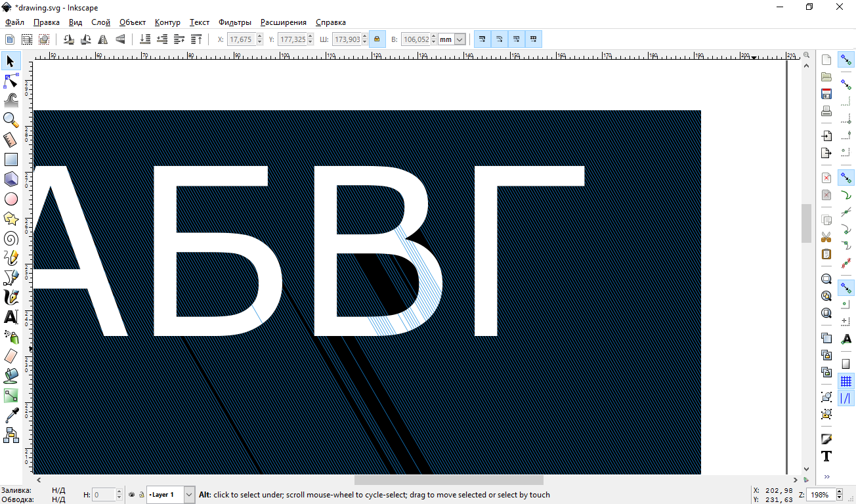Choose the Tweak tool
Screen dimensions: 856x504
pyautogui.click(x=11, y=100)
